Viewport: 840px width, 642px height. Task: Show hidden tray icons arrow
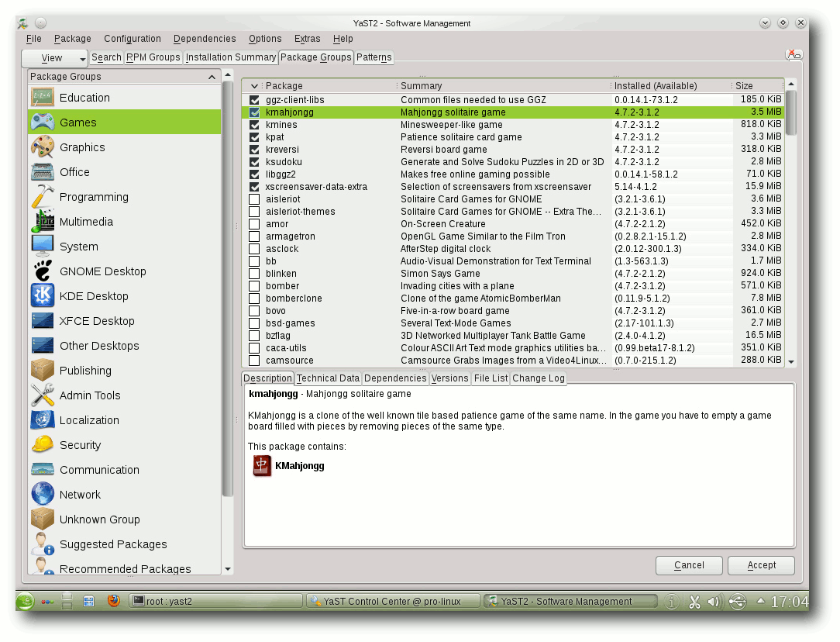[x=760, y=601]
